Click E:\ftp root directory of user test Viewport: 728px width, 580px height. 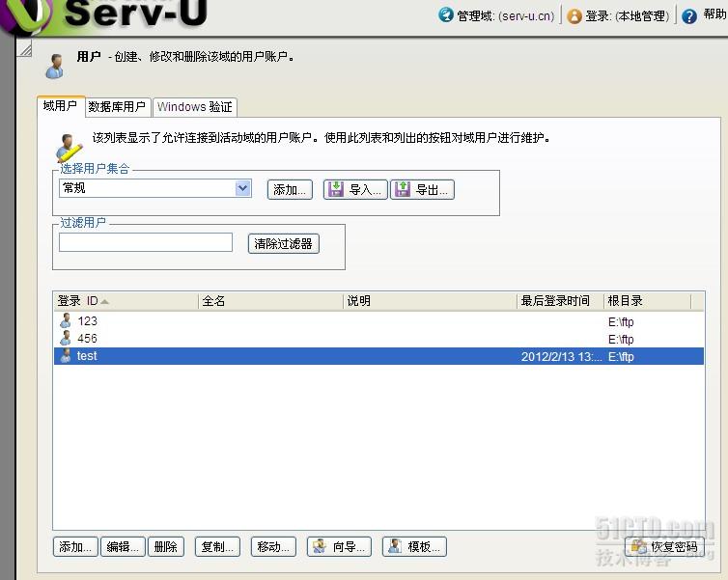(x=621, y=357)
